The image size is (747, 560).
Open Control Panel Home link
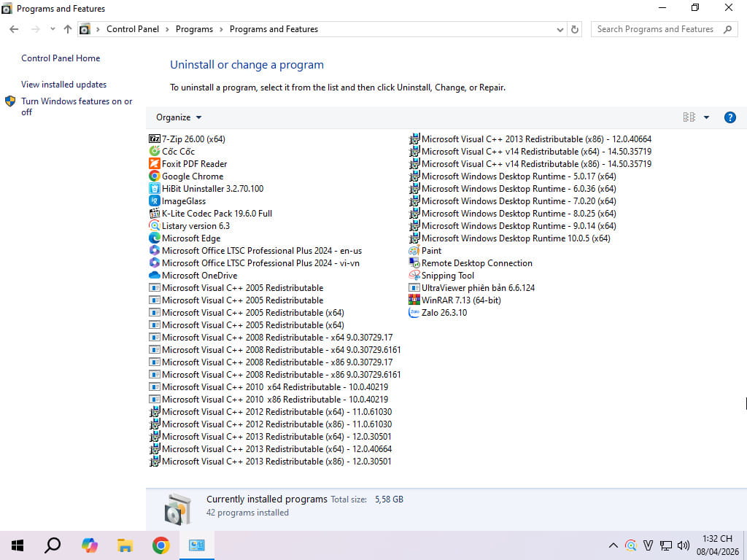(x=61, y=58)
